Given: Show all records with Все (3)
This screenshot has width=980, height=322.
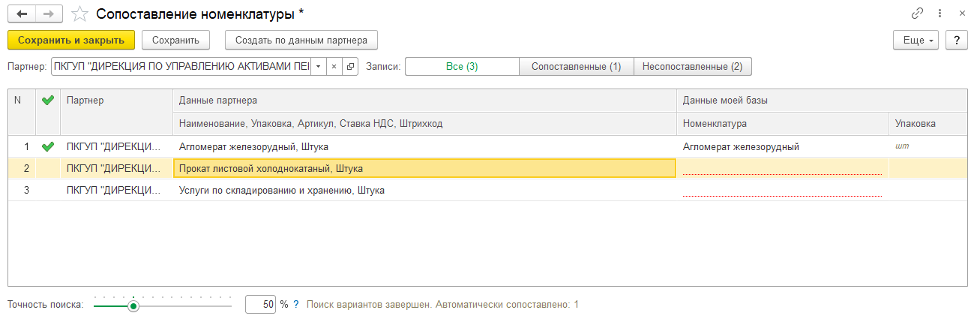Looking at the screenshot, I should tap(462, 66).
